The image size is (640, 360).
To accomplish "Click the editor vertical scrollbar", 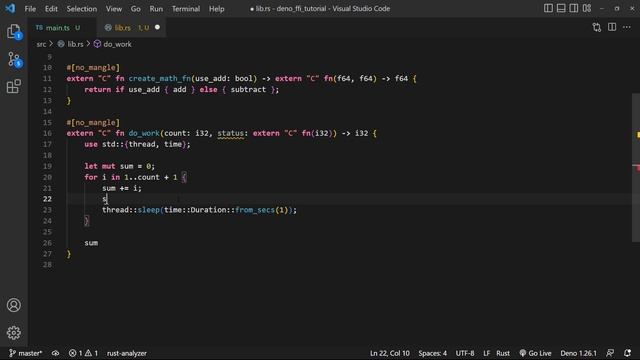I will pos(636,167).
